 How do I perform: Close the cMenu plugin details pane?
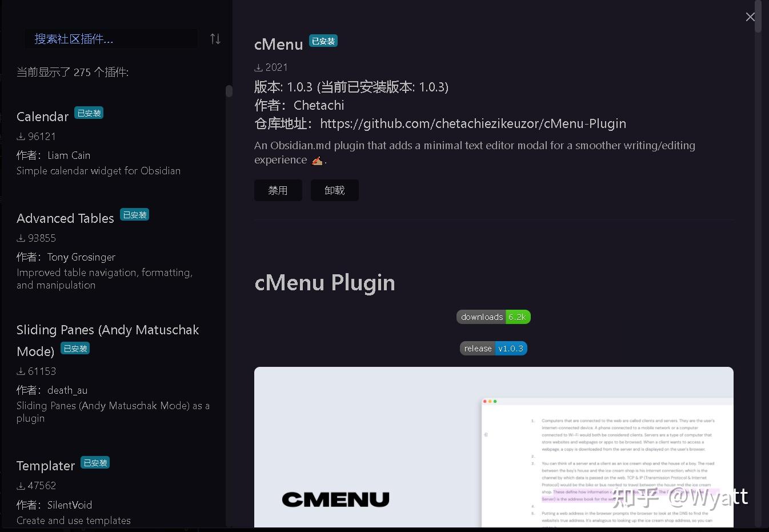pyautogui.click(x=750, y=17)
